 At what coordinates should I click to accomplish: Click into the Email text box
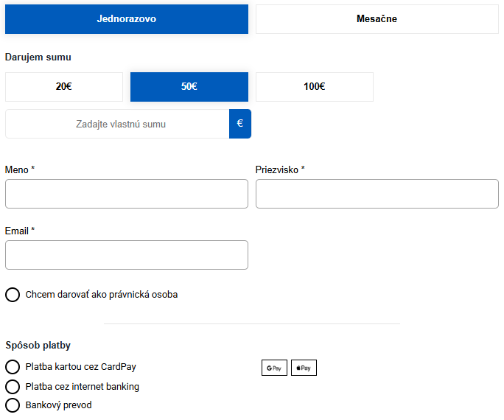coord(127,255)
